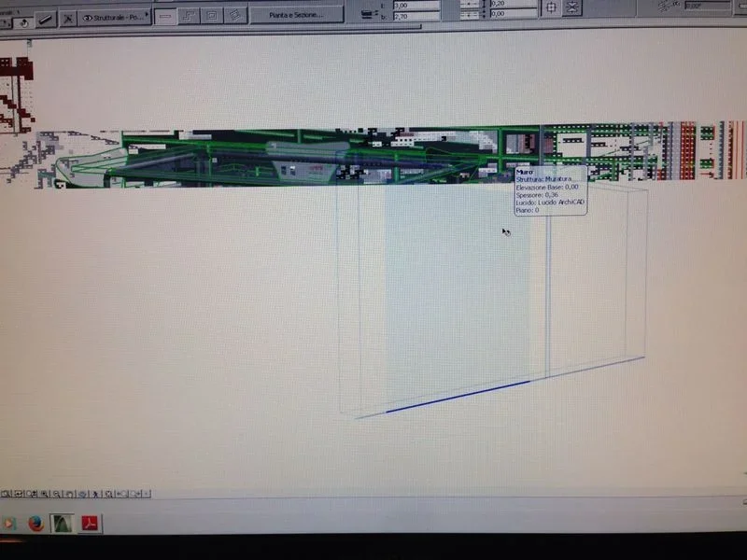Image resolution: width=747 pixels, height=560 pixels.
Task: Toggle the diagonal line tool button in top toolbar
Action: tap(45, 18)
